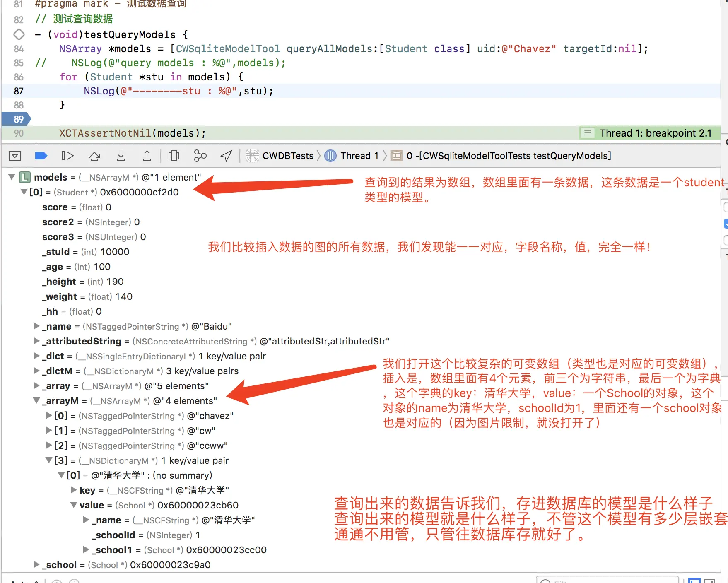The height and width of the screenshot is (583, 728).
Task: Expand _arrayM element [2] ccww
Action: [49, 446]
